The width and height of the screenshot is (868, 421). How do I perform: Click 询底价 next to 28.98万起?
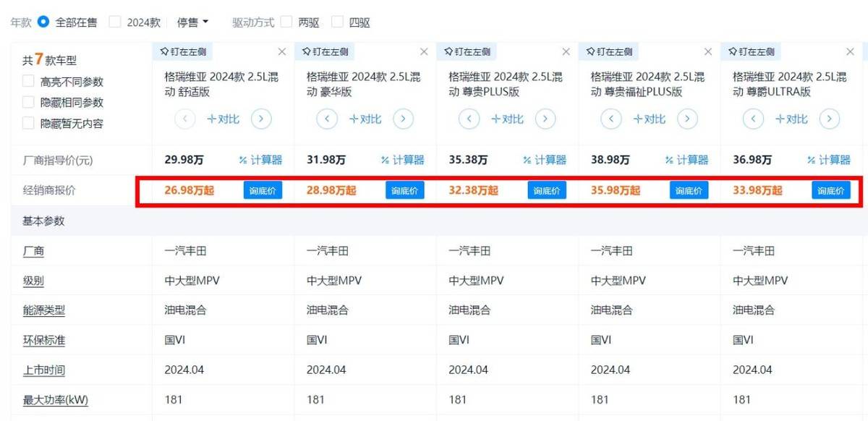[x=405, y=190]
